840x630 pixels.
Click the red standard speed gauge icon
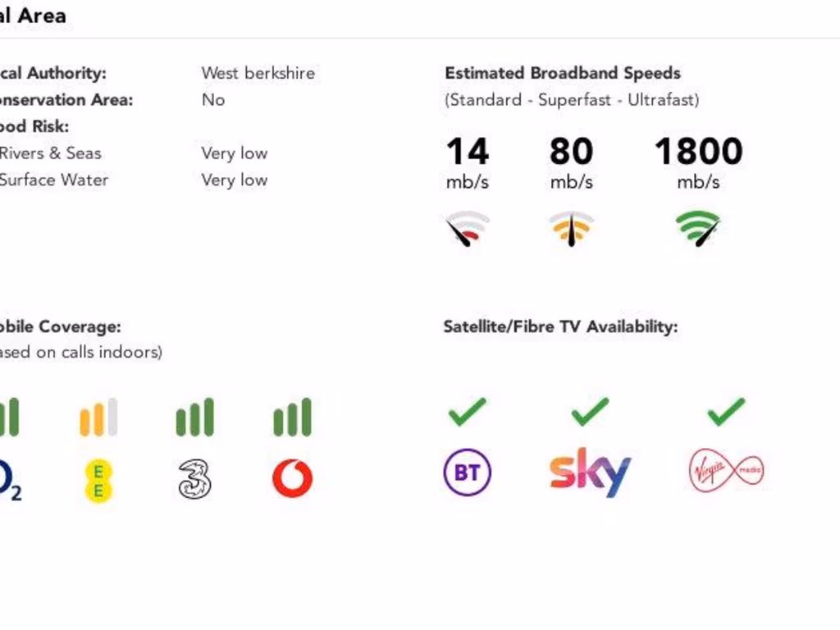tap(468, 229)
